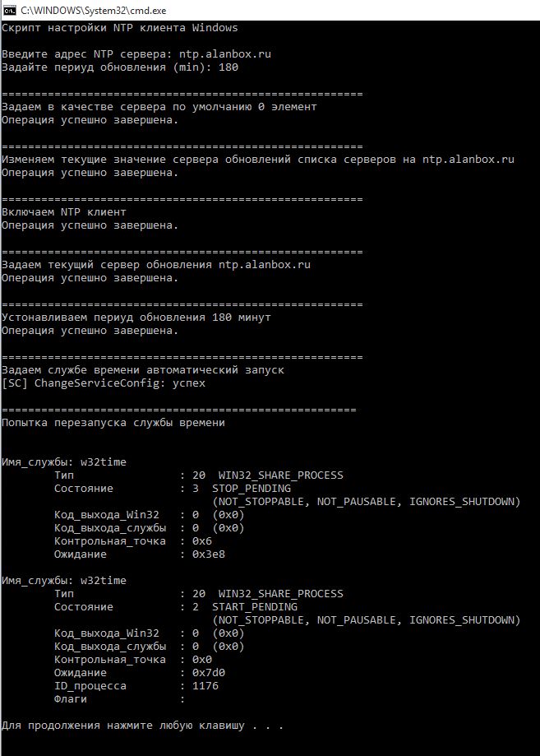Click the STOP_PENDING state text
Screen dimensions: 540x756
point(252,489)
